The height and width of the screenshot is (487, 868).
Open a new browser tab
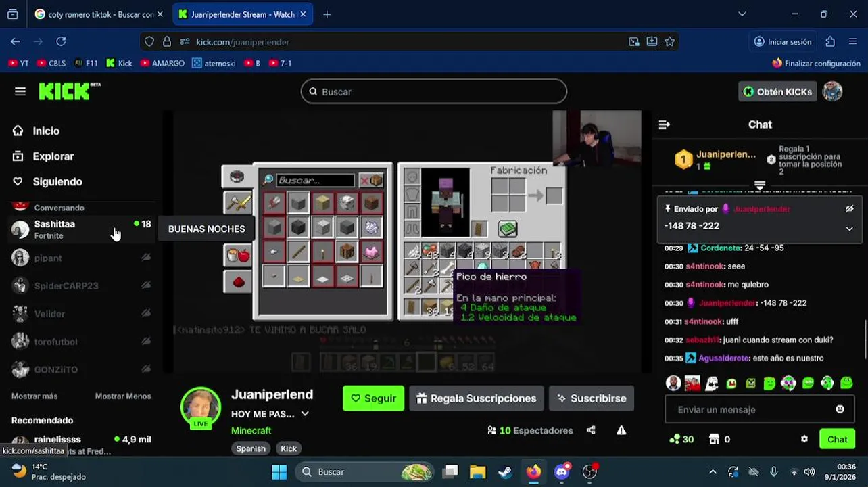(327, 14)
